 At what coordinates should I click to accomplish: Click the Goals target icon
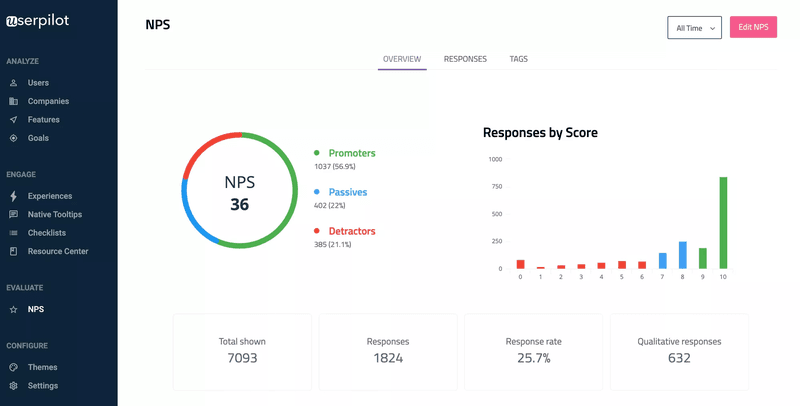click(x=13, y=138)
